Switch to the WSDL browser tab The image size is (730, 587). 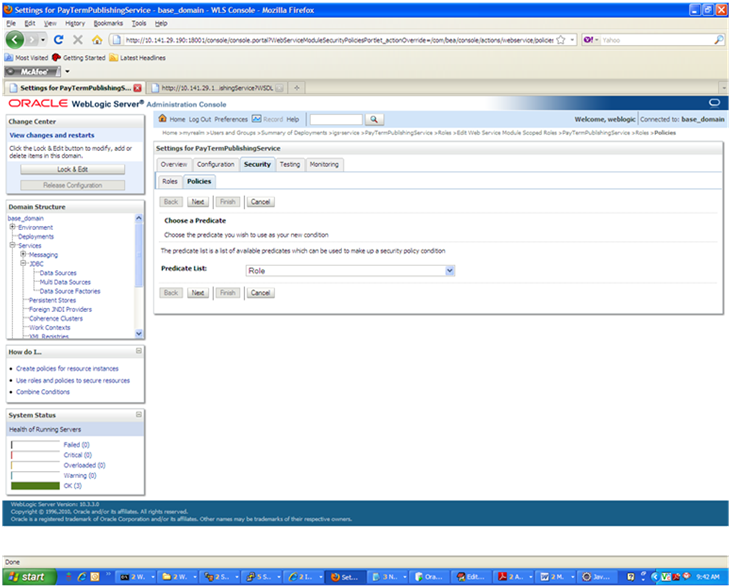[x=217, y=88]
